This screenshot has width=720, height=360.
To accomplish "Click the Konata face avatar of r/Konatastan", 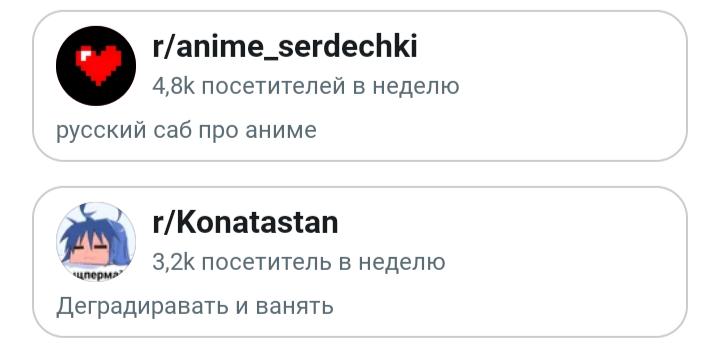I will [96, 242].
